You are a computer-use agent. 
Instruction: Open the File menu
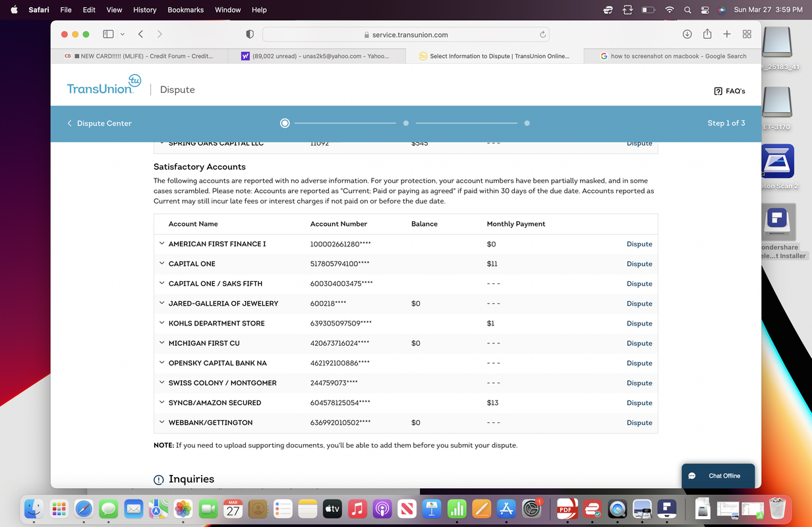coord(66,10)
